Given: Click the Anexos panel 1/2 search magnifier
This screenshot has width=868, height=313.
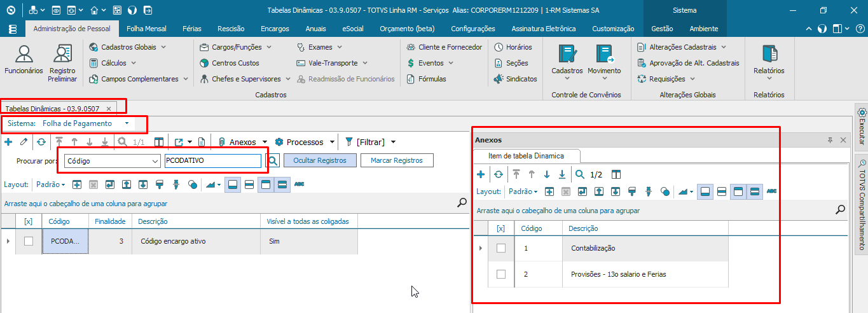Looking at the screenshot, I should click(580, 174).
